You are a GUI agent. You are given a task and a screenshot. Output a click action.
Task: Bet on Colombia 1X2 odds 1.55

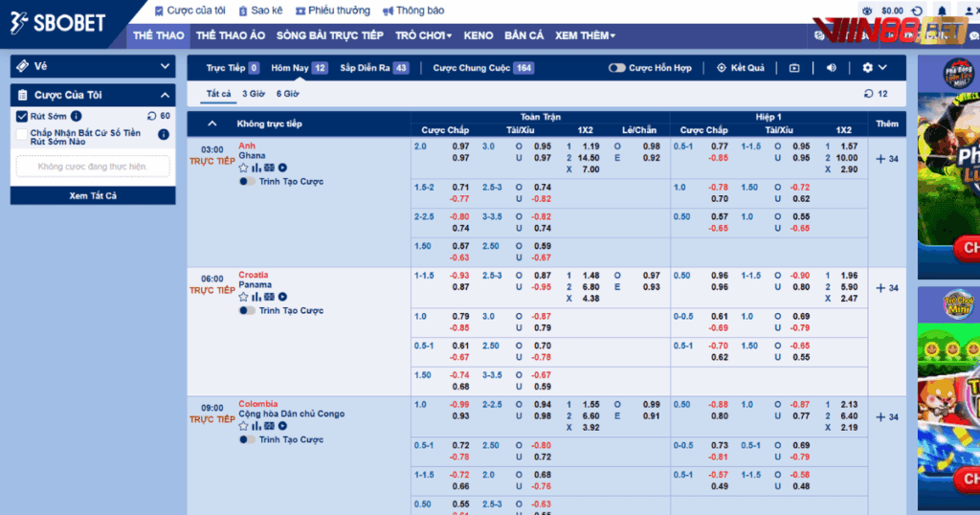coord(590,404)
